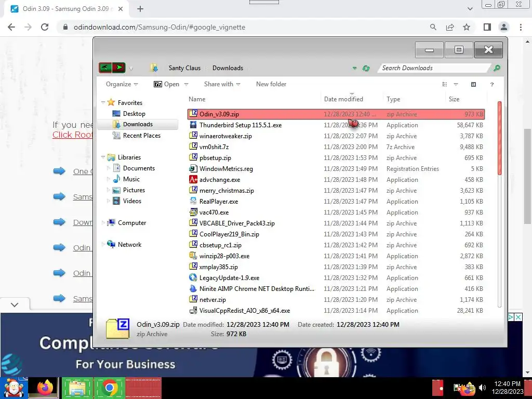
Task: Select the Music library
Action: click(x=131, y=179)
